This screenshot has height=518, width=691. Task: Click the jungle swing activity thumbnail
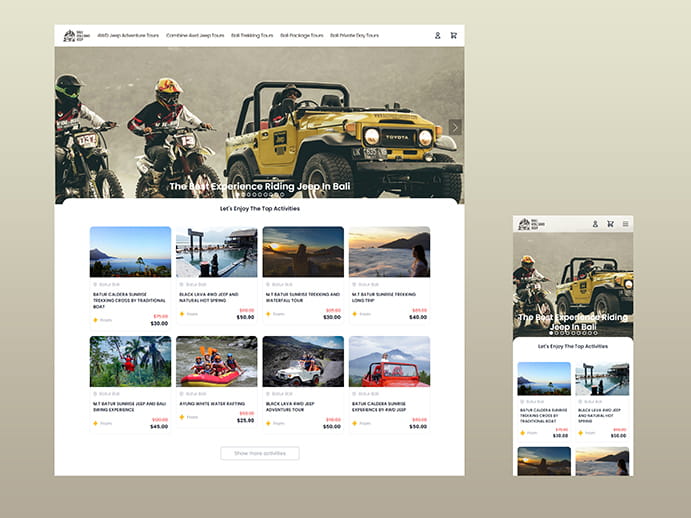(130, 361)
